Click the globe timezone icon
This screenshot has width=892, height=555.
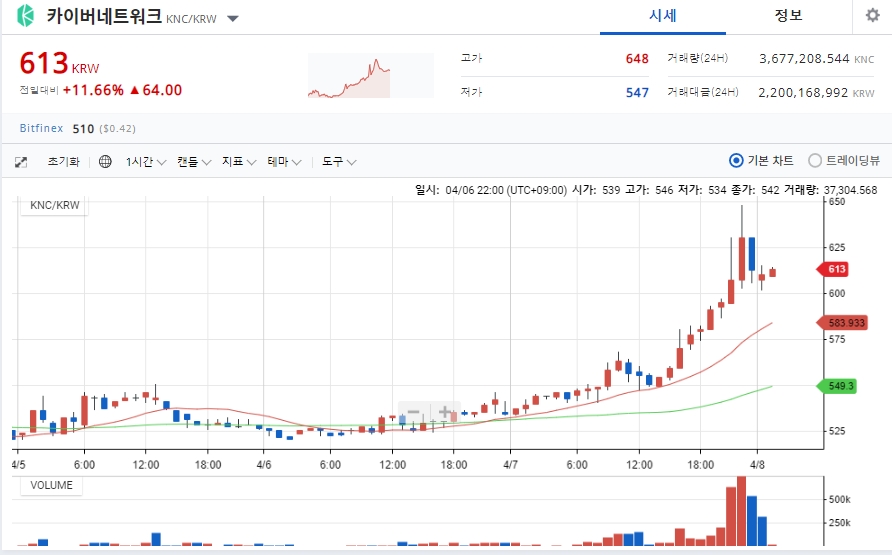105,161
